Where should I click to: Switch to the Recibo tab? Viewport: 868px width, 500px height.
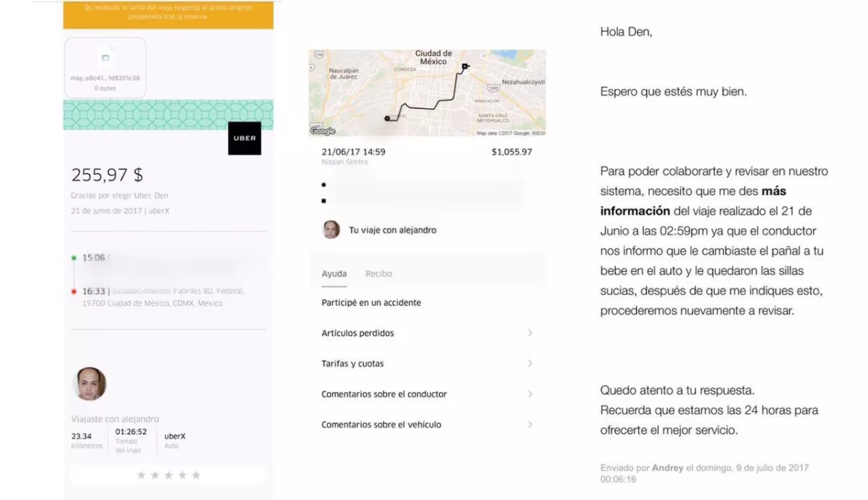(x=378, y=274)
